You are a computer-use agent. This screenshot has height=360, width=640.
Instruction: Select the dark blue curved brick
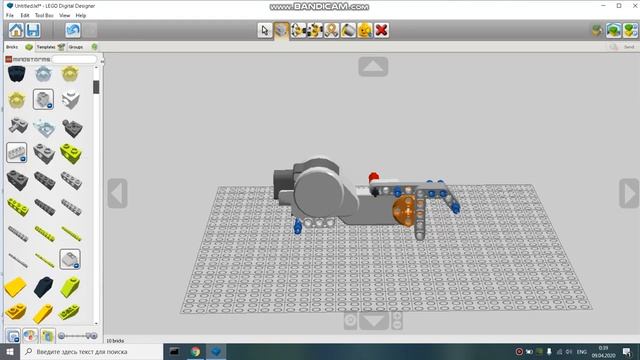pos(17,74)
